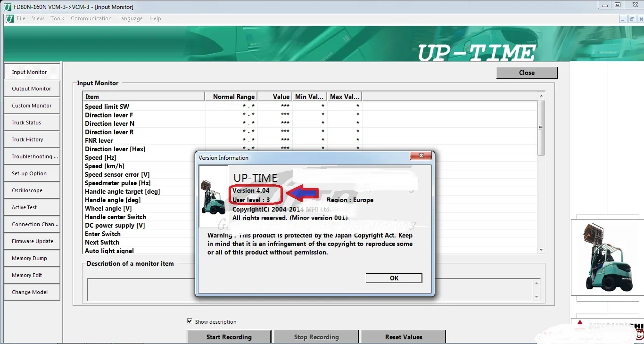Click the description box scrollbar up arrow
The image size is (644, 344).
537,283
